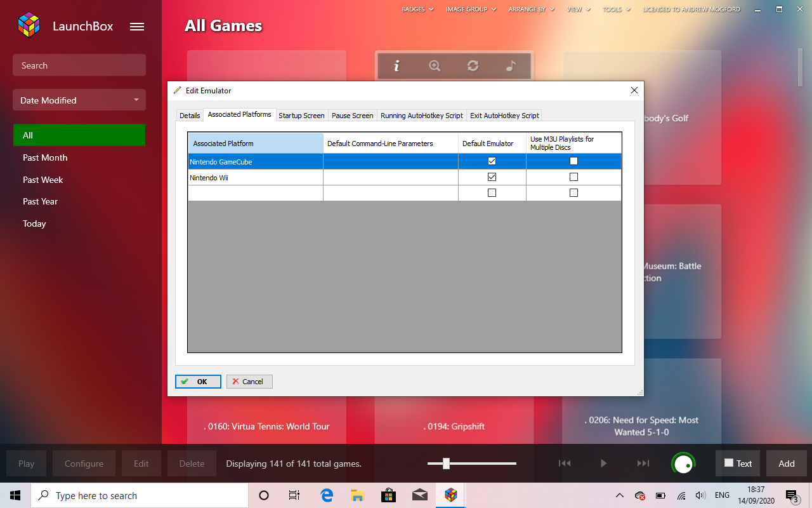Click the battery icon in tray
Screen dimensions: 812x508
(660, 495)
